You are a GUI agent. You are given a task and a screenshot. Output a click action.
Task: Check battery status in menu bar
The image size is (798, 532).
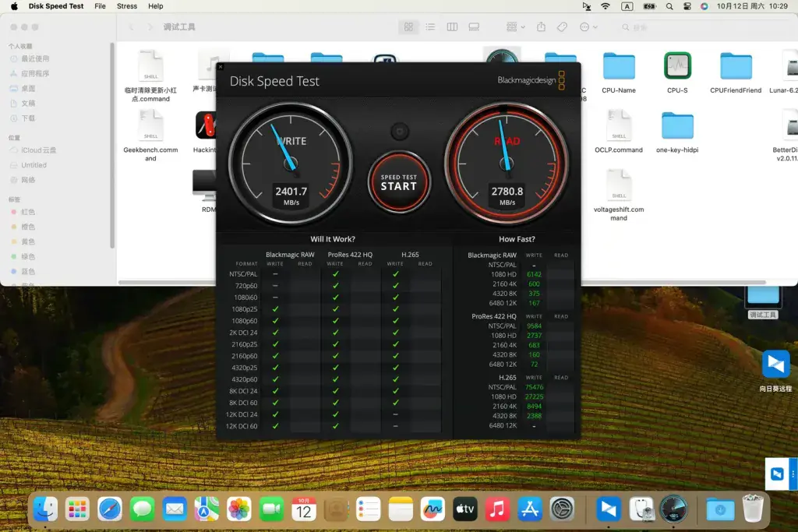(x=649, y=6)
